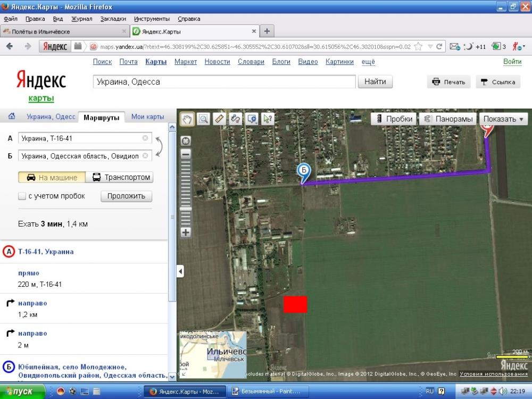532x399 pixels.
Task: Click the RU language indicator
Action: 429,391
